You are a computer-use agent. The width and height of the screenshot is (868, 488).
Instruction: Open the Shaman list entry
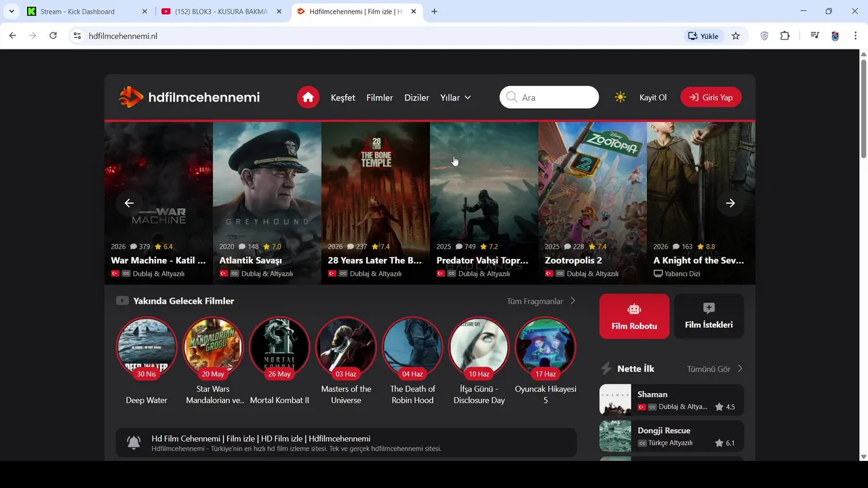click(671, 400)
